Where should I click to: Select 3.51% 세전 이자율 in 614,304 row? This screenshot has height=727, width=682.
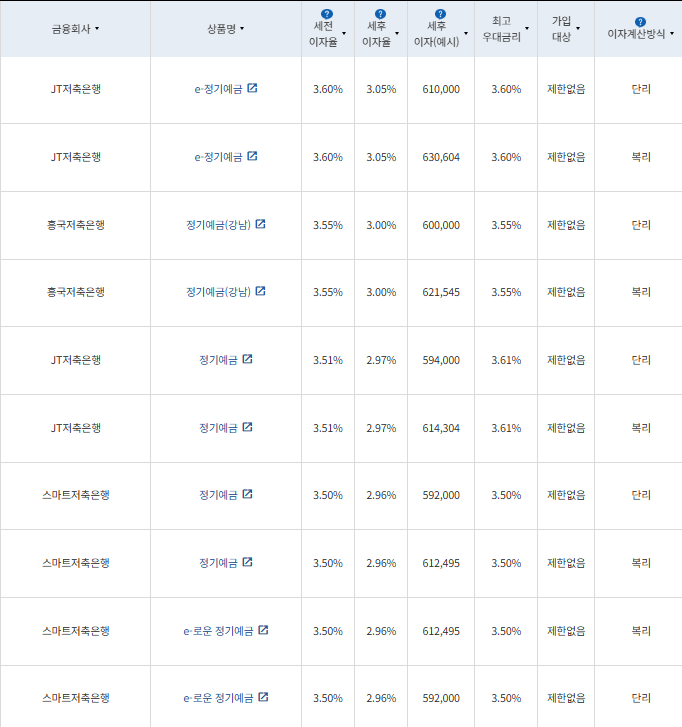pyautogui.click(x=328, y=428)
